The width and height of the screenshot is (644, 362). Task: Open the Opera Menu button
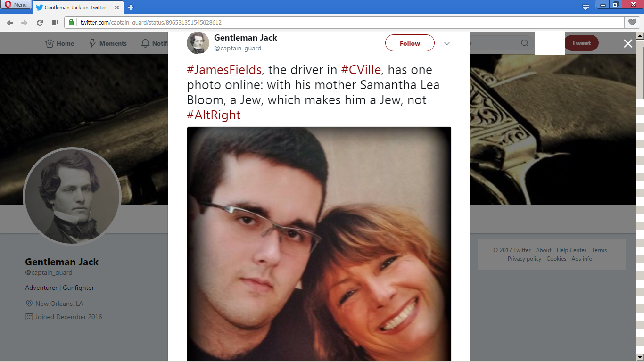(16, 5)
